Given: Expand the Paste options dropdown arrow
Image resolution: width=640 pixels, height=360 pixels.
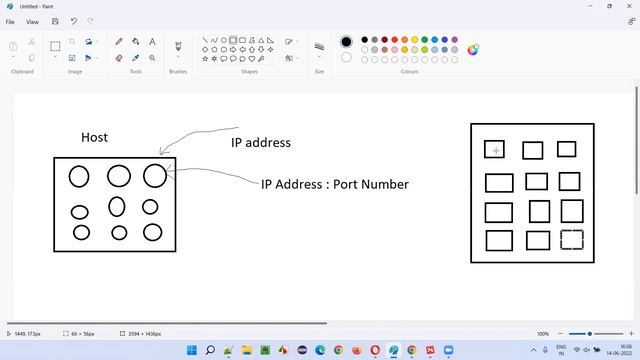Looking at the screenshot, I should pos(13,57).
